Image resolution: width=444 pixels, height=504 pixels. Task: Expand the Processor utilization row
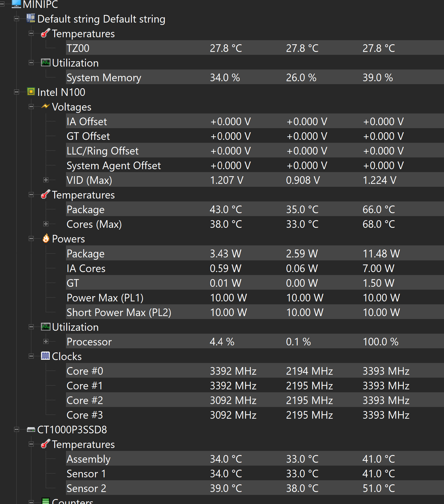pos(46,341)
